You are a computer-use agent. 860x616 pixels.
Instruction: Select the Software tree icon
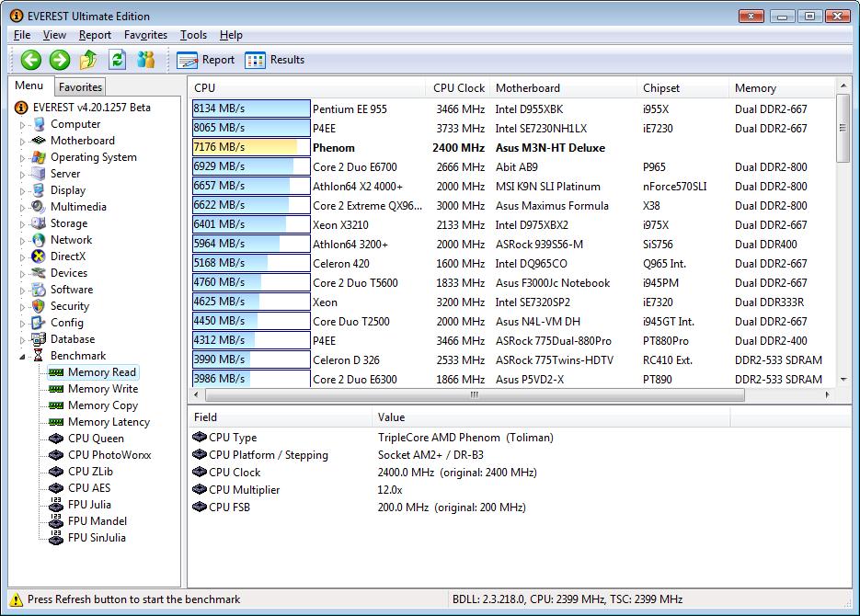pos(39,290)
